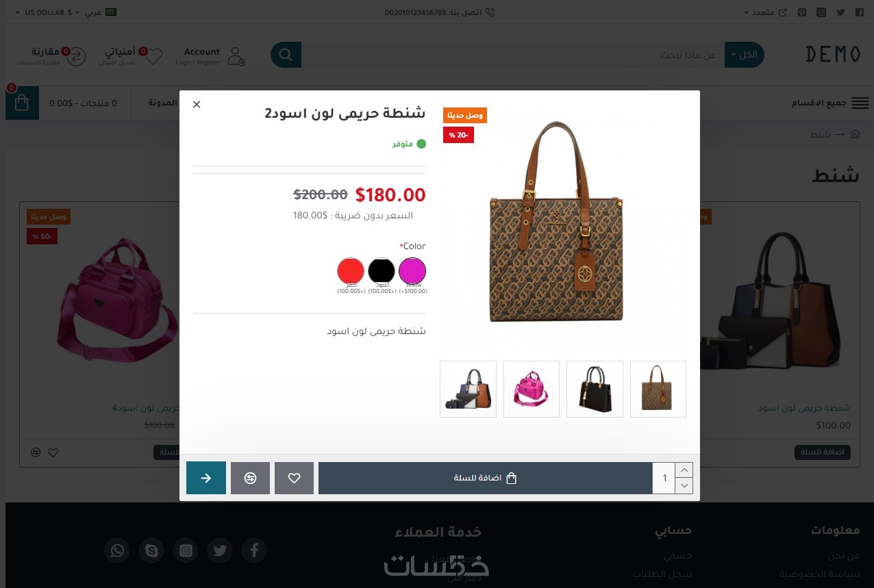
Task: Increase quantity with the up arrow
Action: [684, 470]
